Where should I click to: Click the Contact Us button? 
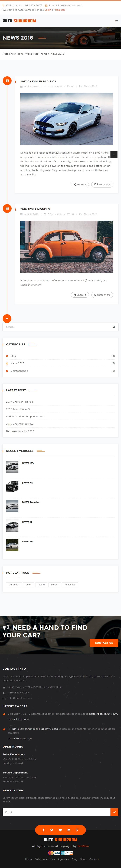tap(104, 643)
